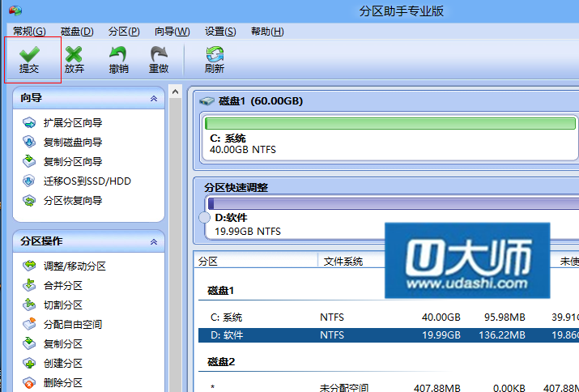Click 调整/移动分区 link

point(74,266)
